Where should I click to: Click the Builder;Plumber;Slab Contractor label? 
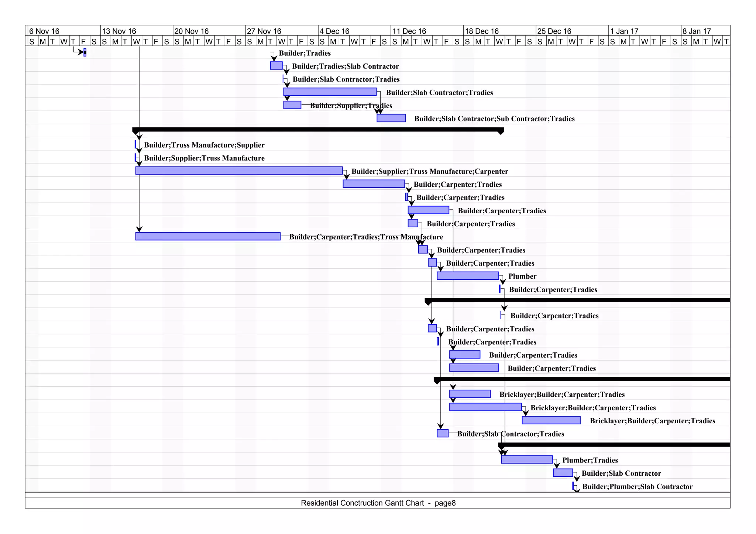pyautogui.click(x=638, y=486)
